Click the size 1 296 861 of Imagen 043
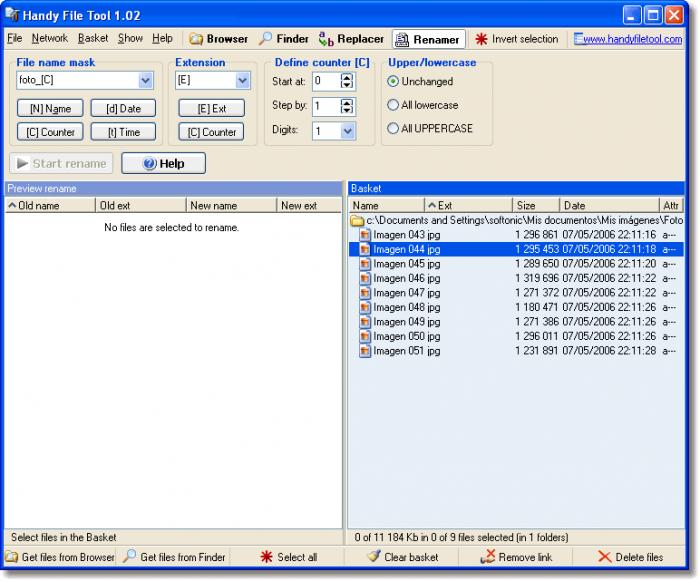Screen dimensions: 700x581 [536, 235]
